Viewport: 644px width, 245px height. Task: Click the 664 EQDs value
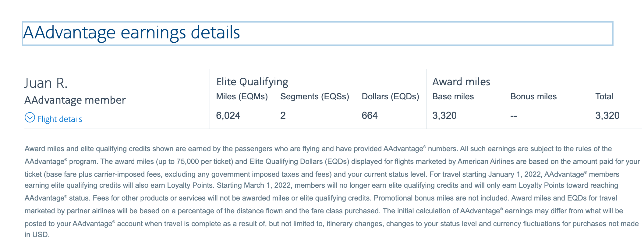tap(370, 115)
